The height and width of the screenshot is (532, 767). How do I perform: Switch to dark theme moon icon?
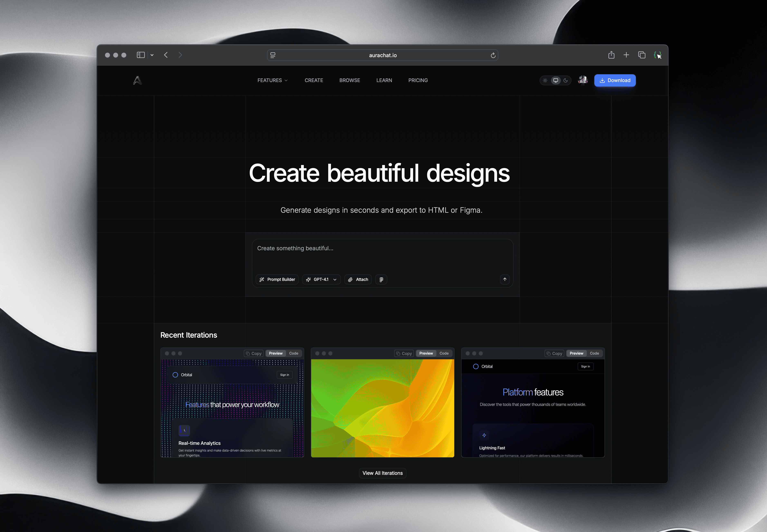pos(566,80)
